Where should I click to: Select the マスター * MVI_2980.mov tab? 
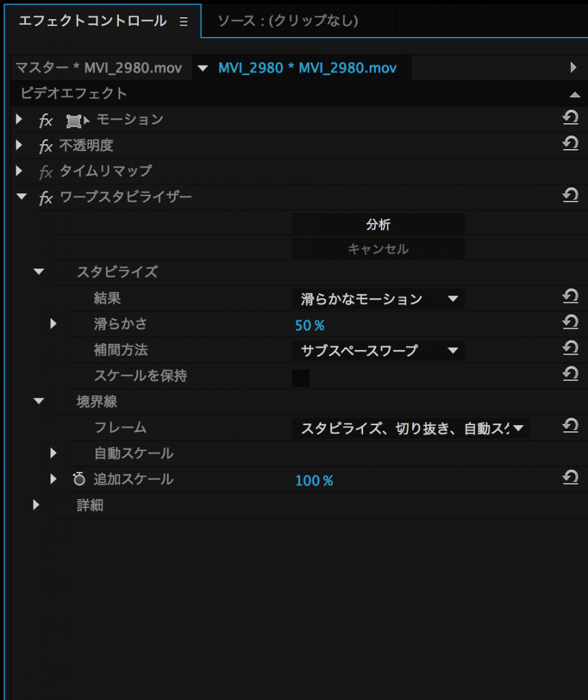pyautogui.click(x=99, y=68)
